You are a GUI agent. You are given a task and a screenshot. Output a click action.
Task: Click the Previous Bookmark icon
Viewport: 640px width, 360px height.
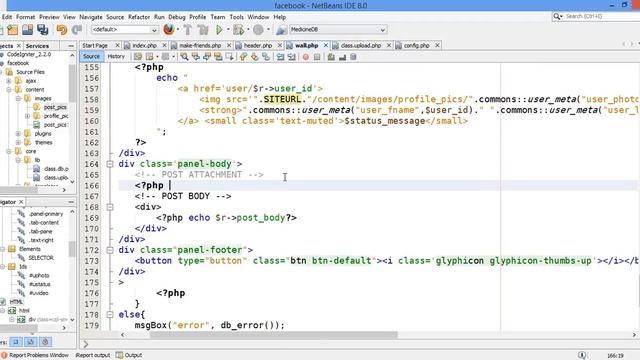[x=244, y=57]
